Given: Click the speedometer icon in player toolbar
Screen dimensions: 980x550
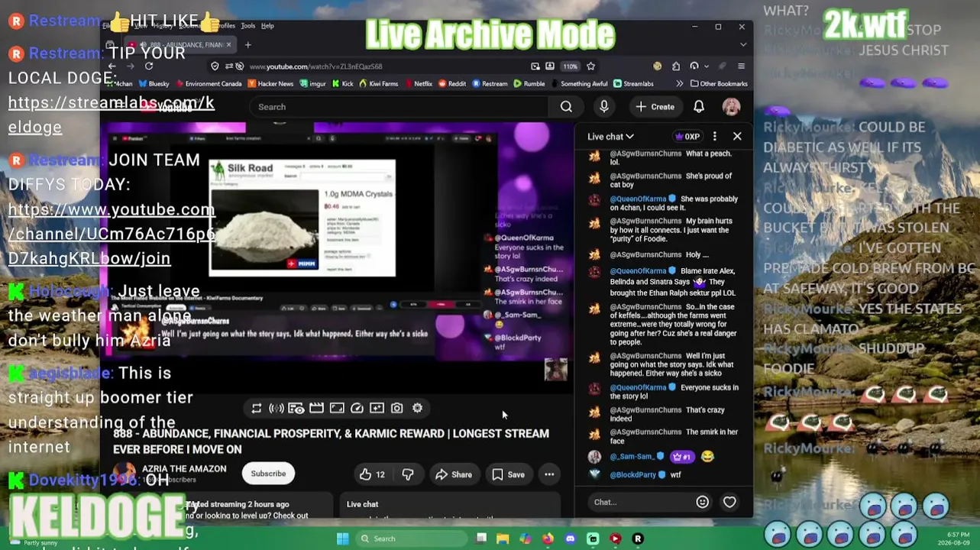Looking at the screenshot, I should point(357,408).
